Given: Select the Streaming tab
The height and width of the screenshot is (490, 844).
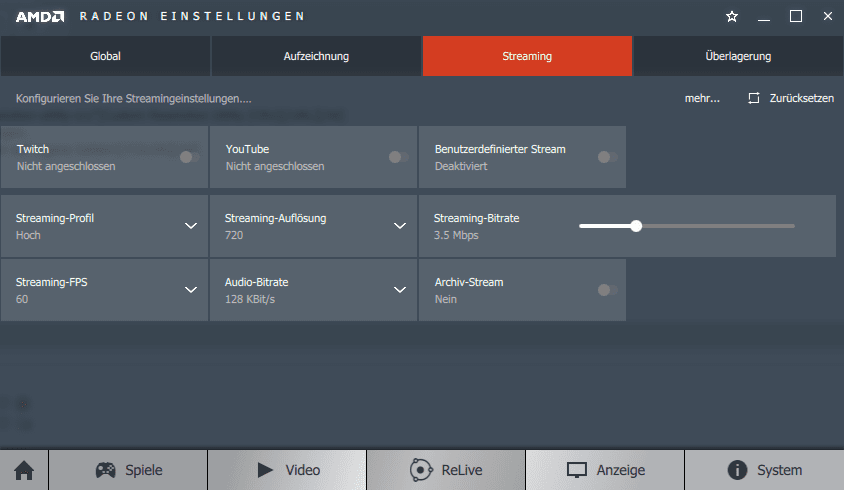Looking at the screenshot, I should point(527,56).
